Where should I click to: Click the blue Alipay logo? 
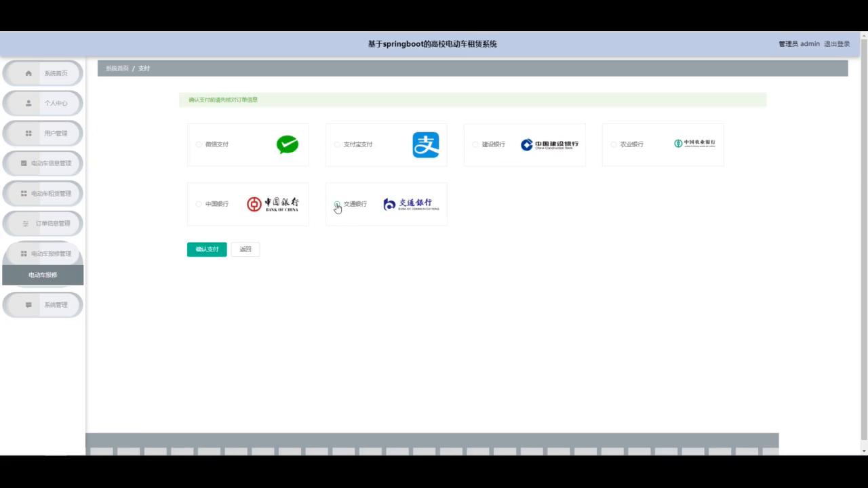point(426,145)
